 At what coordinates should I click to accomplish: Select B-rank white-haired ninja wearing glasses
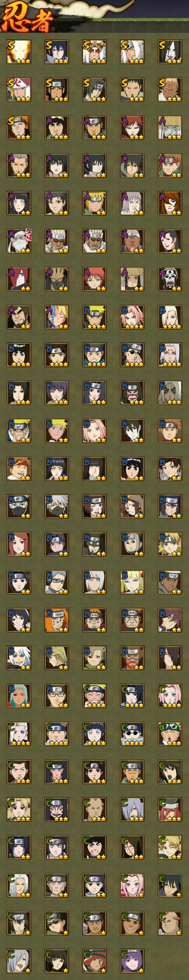(57, 582)
